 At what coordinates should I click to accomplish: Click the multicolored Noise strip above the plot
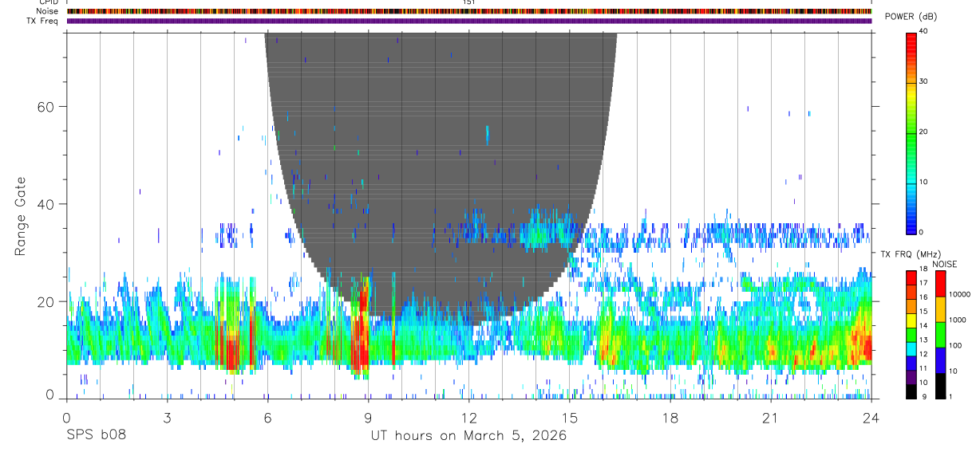469,11
